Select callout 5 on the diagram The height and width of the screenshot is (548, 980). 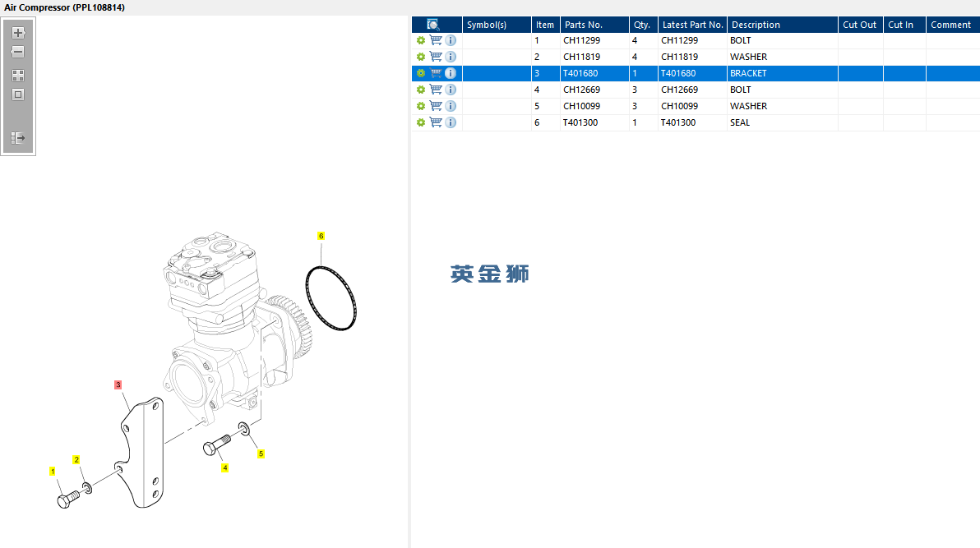(x=261, y=454)
